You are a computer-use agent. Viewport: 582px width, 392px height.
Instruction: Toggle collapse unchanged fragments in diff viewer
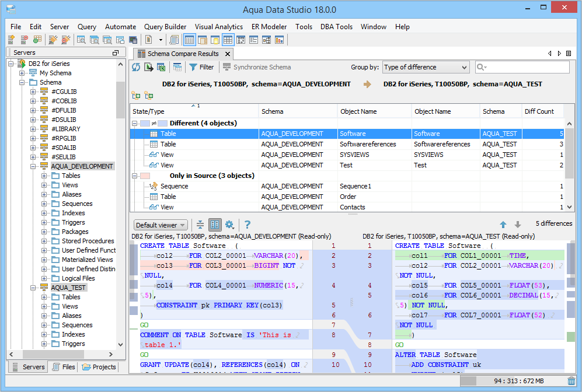(x=200, y=225)
